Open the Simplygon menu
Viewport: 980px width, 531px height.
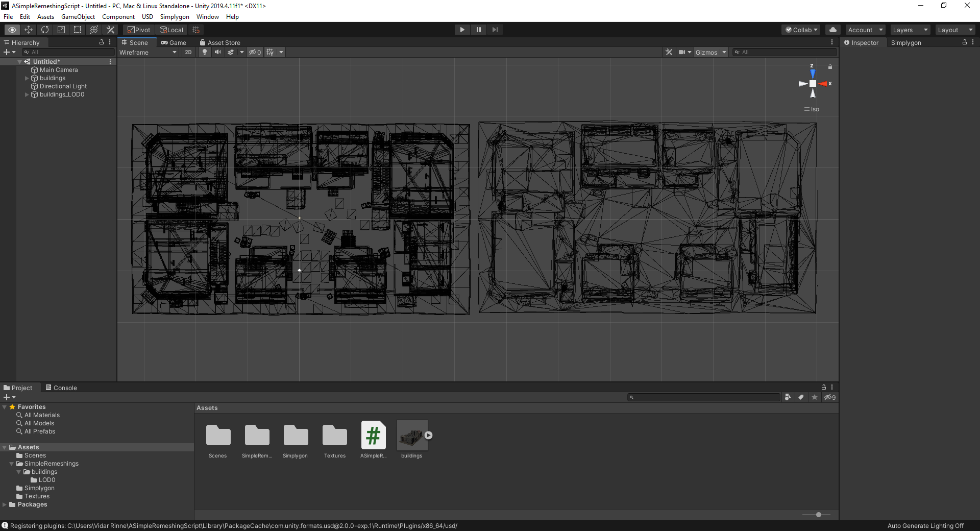174,16
